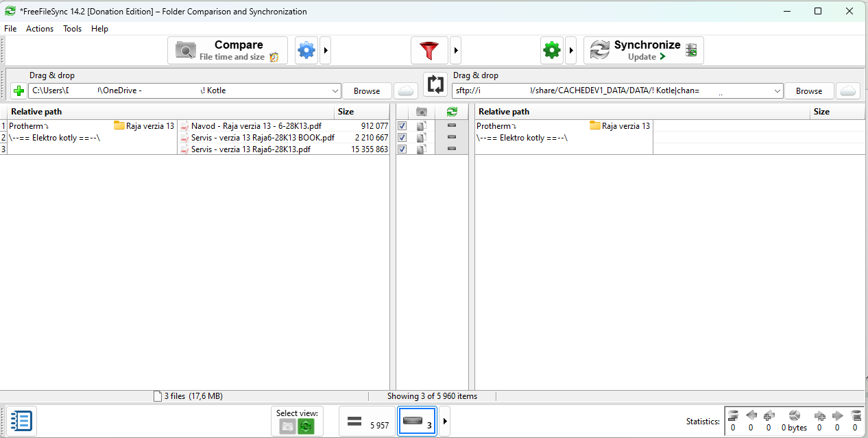Uncheck checkbox for Servis - verzia 13 Raja6-28K13.pdf row
Image resolution: width=868 pixels, height=438 pixels.
coord(402,149)
